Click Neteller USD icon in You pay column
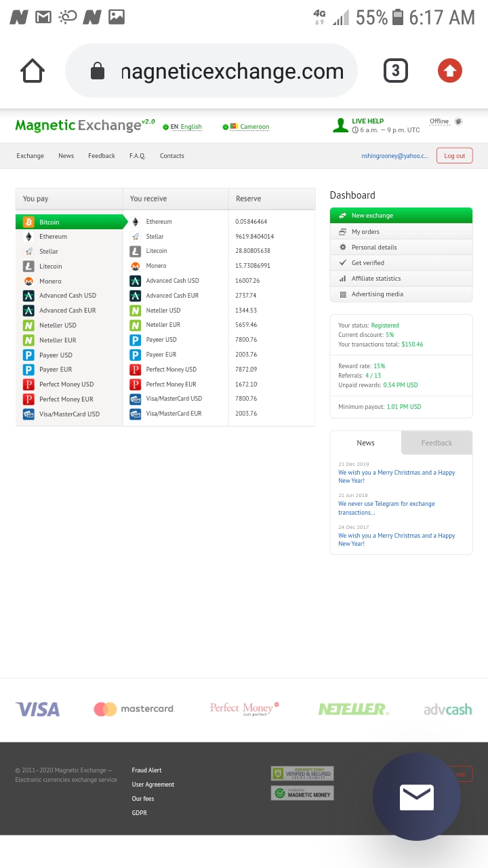The image size is (488, 868). [x=28, y=325]
